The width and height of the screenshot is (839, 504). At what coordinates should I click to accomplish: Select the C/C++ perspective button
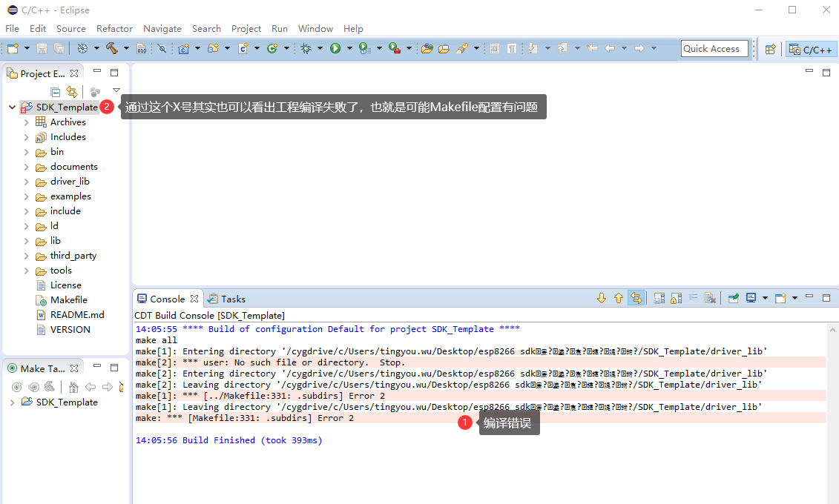point(811,49)
